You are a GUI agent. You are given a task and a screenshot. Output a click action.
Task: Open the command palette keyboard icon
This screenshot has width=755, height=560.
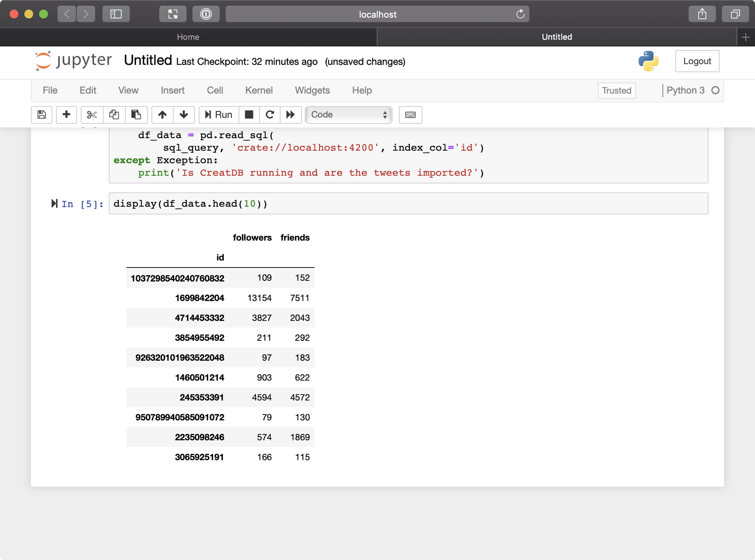click(x=410, y=115)
